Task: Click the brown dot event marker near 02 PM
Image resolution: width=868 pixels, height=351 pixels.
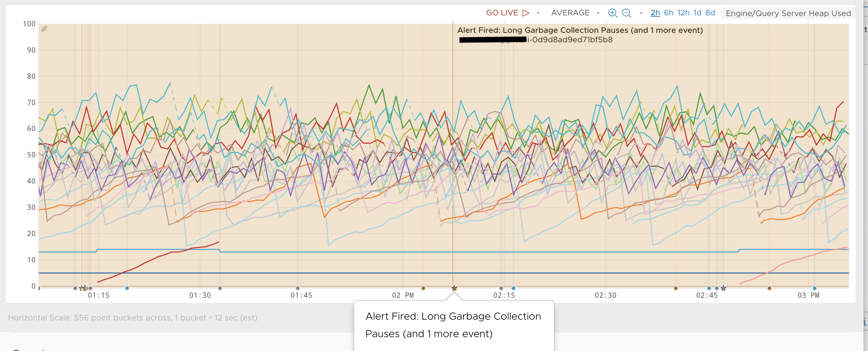Action: tap(424, 288)
